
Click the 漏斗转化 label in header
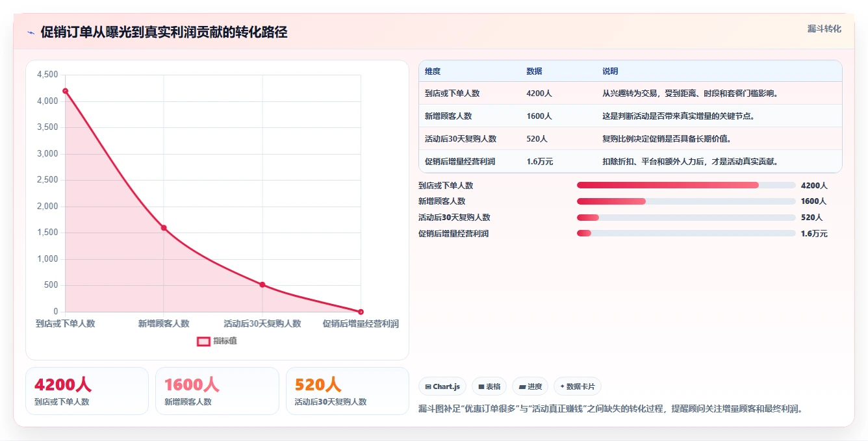[824, 29]
